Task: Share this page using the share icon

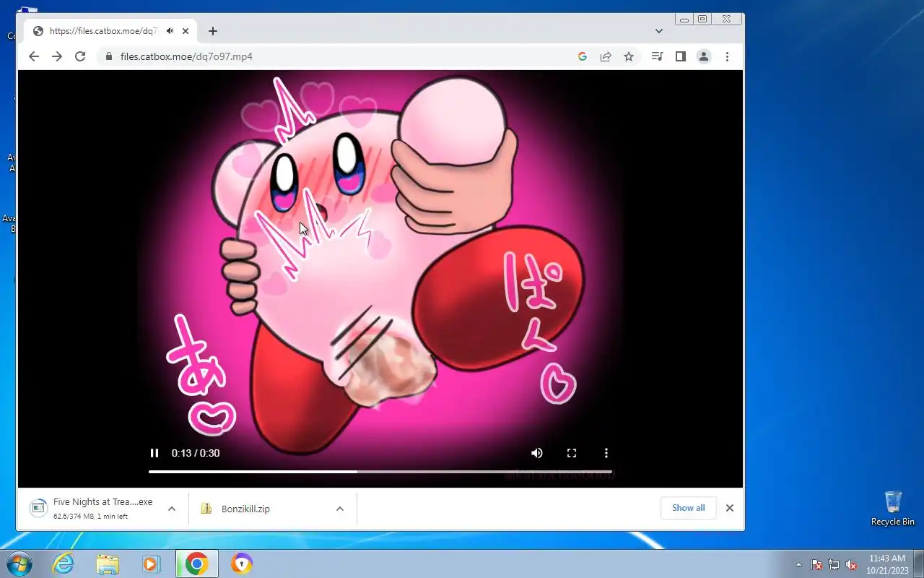Action: [606, 56]
